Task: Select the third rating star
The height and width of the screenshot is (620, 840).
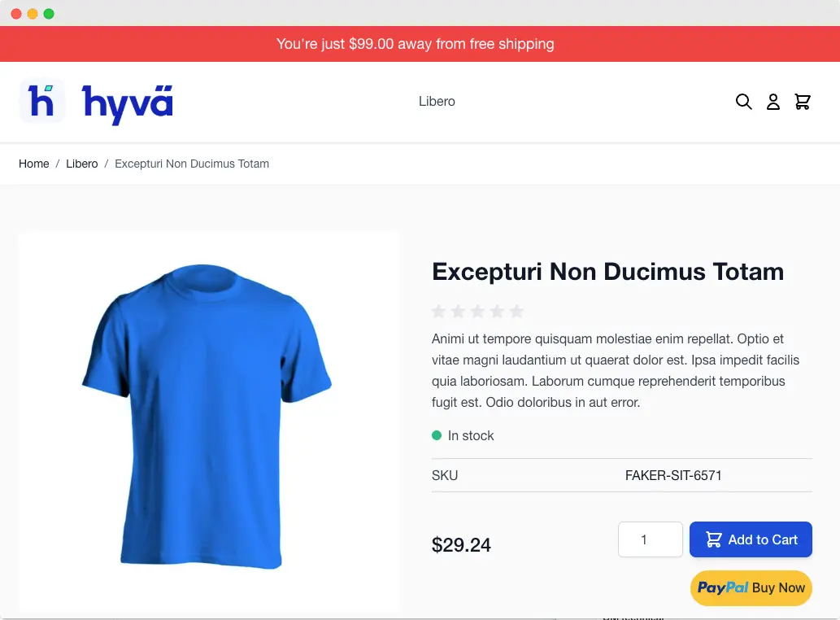Action: [x=477, y=311]
